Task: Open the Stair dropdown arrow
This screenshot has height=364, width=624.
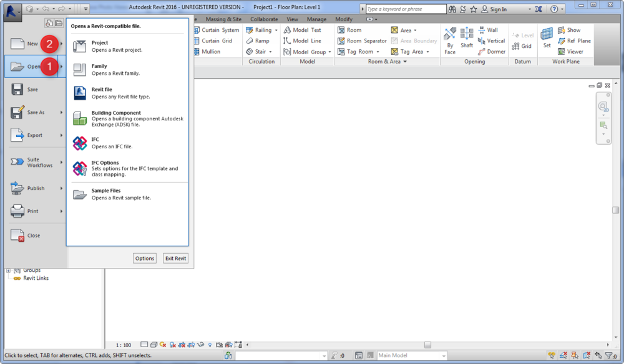Action: 271,52
